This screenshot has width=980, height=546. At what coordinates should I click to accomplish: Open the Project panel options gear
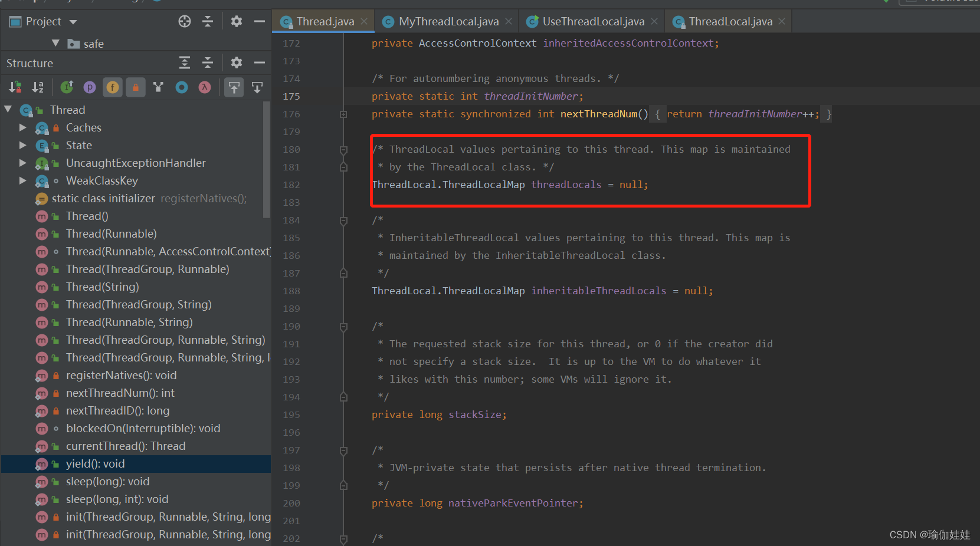[x=236, y=21]
